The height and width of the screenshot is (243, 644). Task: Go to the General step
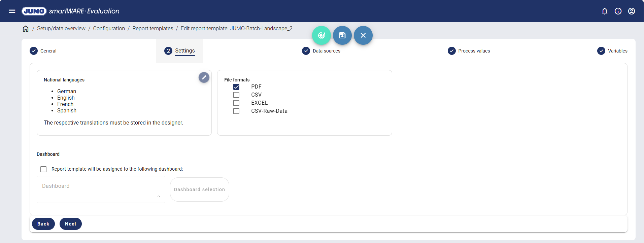tap(43, 51)
